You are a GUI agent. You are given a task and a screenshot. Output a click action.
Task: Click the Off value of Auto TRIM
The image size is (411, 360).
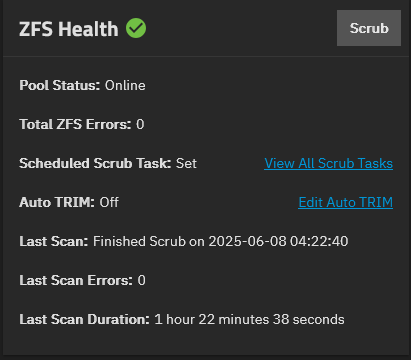(x=109, y=202)
